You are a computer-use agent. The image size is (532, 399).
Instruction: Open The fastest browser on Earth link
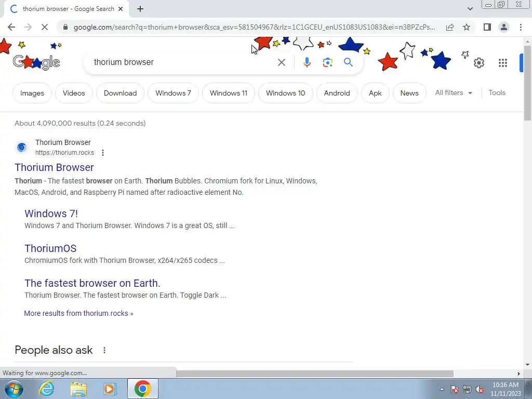click(x=92, y=283)
